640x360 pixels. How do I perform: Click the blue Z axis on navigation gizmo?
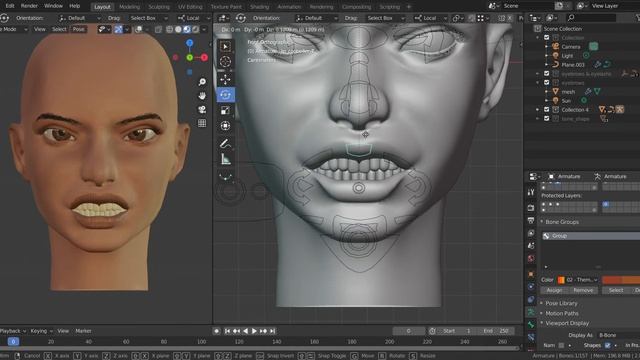click(x=190, y=43)
